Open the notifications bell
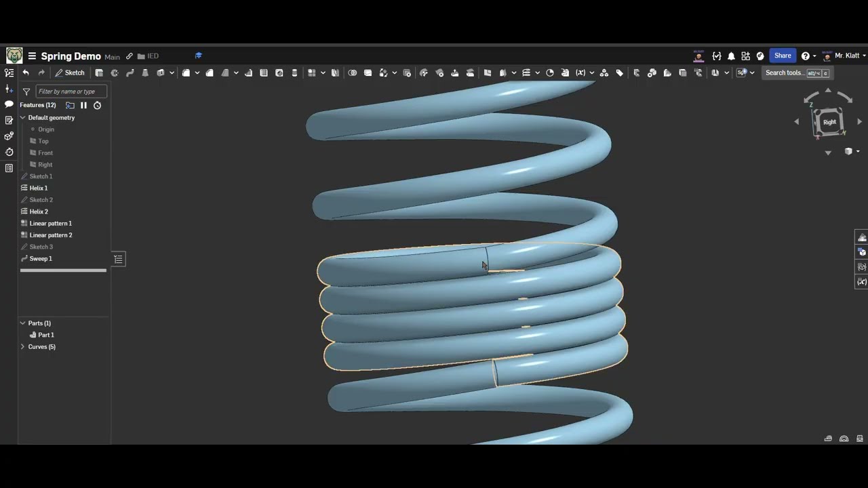Viewport: 868px width, 488px height. pyautogui.click(x=731, y=56)
